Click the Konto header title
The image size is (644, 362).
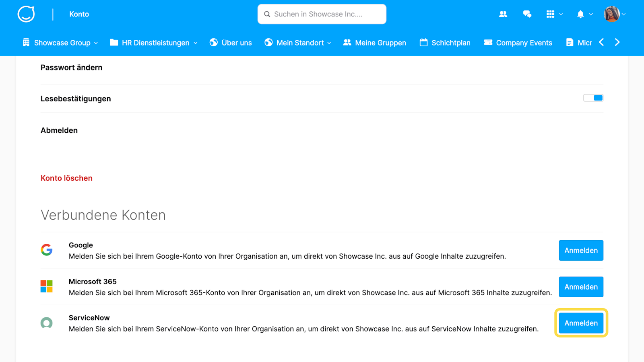79,14
